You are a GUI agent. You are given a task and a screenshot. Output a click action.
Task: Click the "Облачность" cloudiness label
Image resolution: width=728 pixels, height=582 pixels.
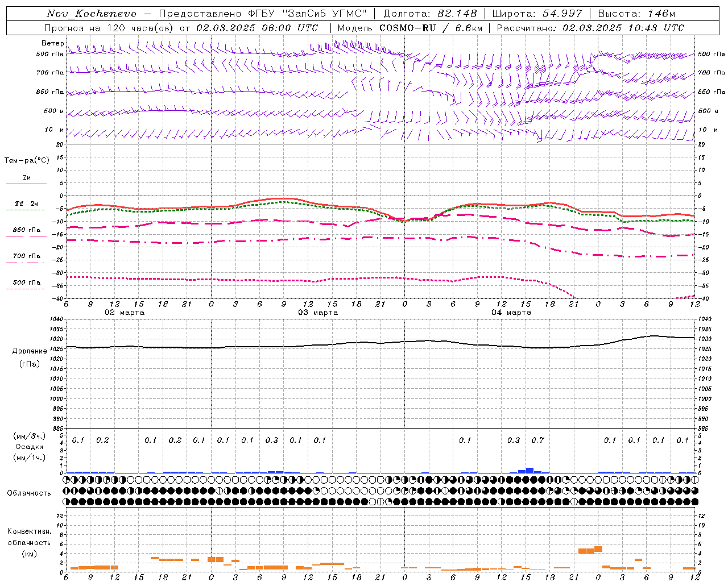pyautogui.click(x=29, y=493)
